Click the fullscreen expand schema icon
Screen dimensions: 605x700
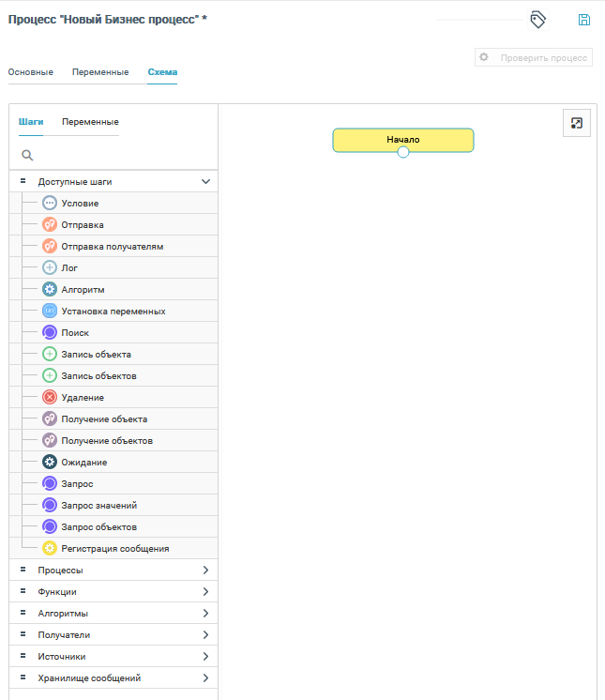[577, 124]
